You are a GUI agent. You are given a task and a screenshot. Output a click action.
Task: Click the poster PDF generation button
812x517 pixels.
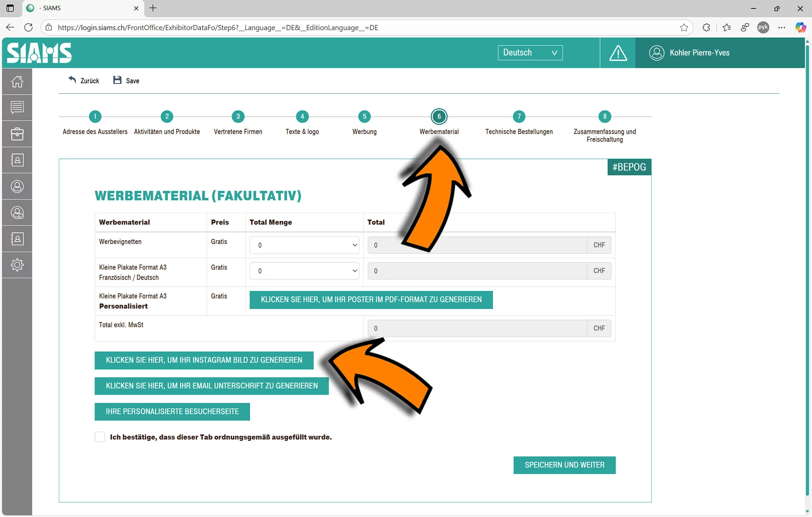click(371, 300)
